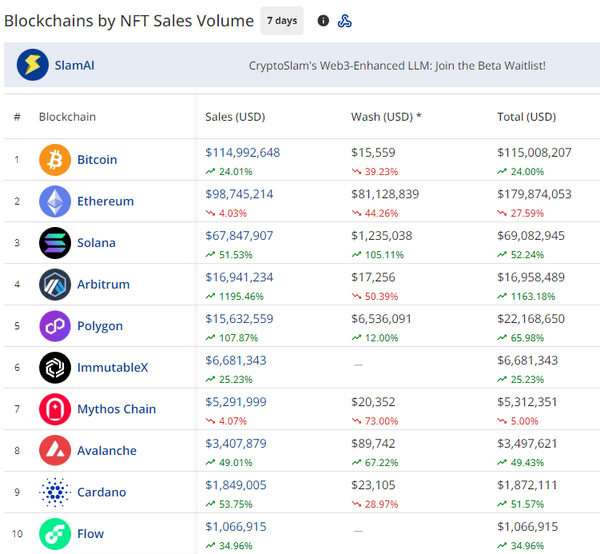Image resolution: width=600 pixels, height=554 pixels.
Task: Click the Mythos Chain logo icon
Action: pyautogui.click(x=55, y=409)
